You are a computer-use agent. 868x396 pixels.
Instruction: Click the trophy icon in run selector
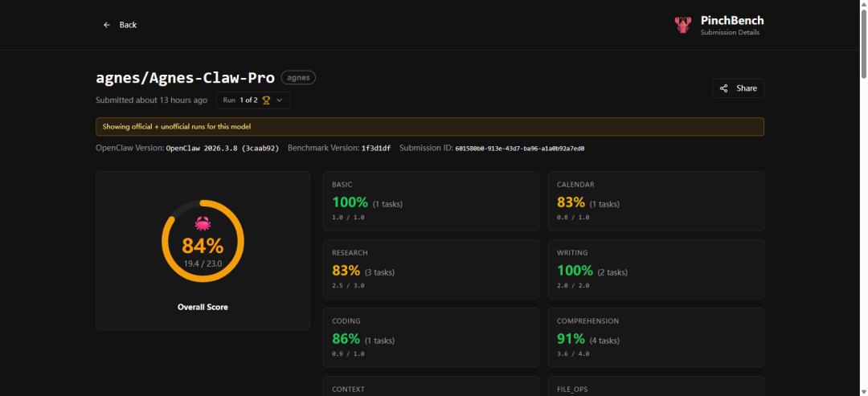point(267,100)
